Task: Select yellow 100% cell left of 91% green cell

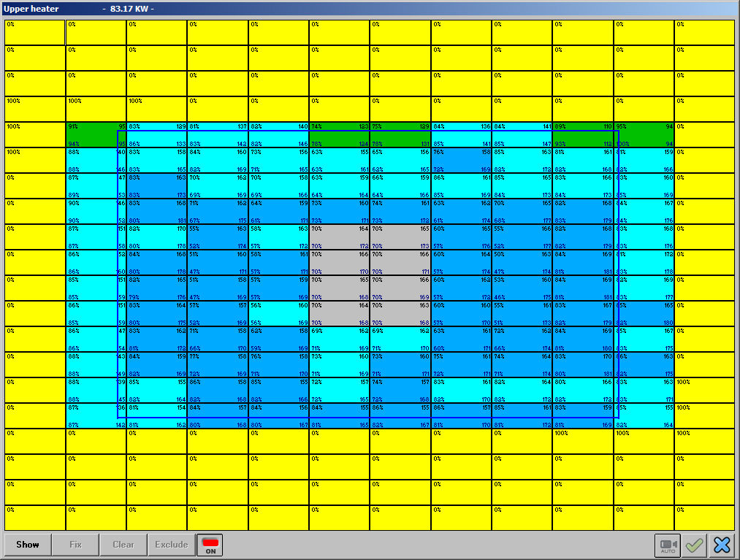Action: click(x=35, y=135)
